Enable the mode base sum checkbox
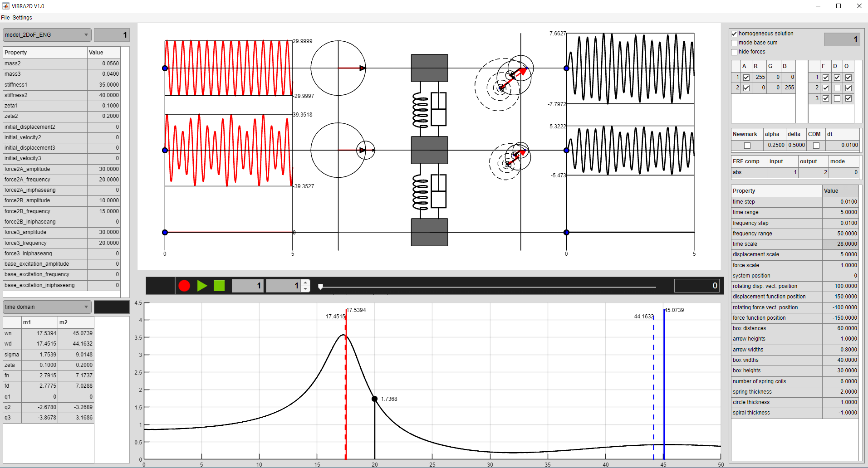868x468 pixels. coord(734,43)
